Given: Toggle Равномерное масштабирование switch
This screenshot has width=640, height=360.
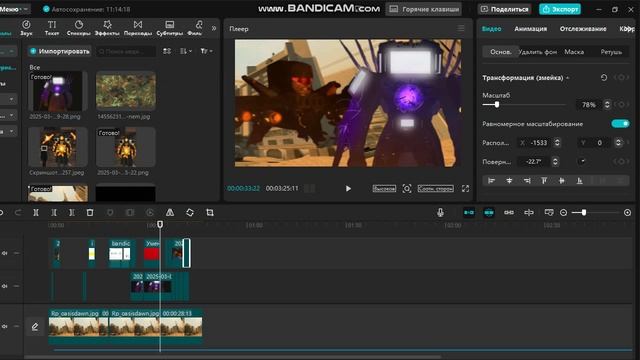Looking at the screenshot, I should pyautogui.click(x=620, y=124).
